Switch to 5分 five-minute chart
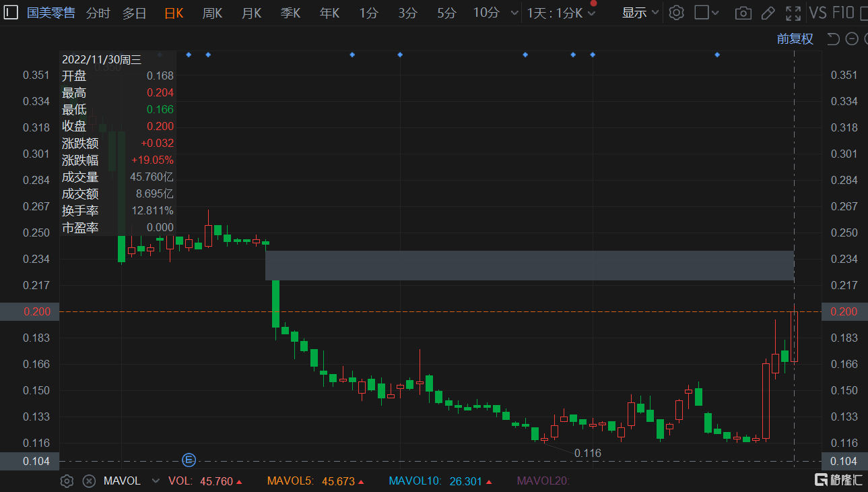Image resolution: width=868 pixels, height=492 pixels. [446, 13]
